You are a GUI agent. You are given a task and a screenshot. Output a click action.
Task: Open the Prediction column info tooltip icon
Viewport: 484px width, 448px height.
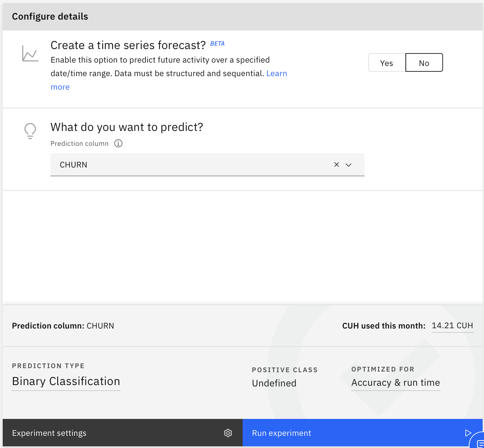[x=118, y=143]
